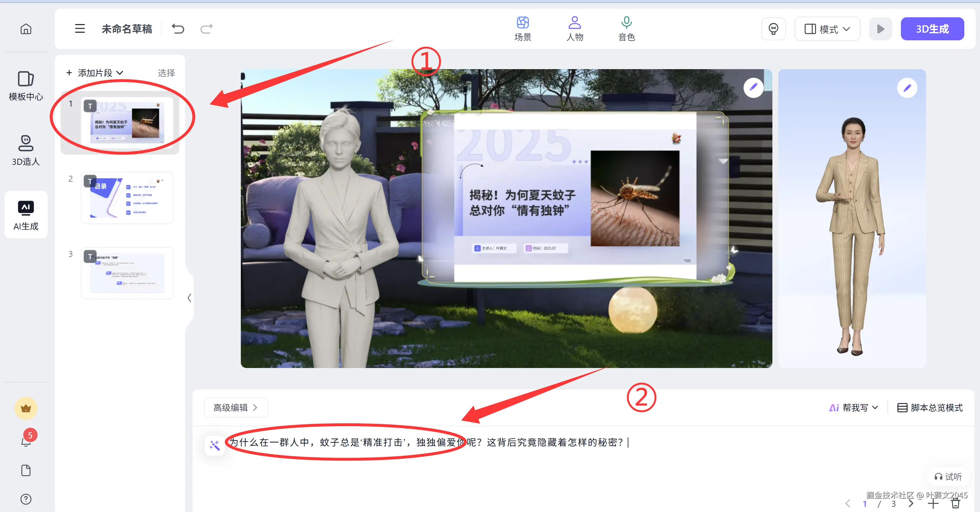Viewport: 980px width, 512px height.
Task: Click the redo arrow
Action: [x=207, y=29]
